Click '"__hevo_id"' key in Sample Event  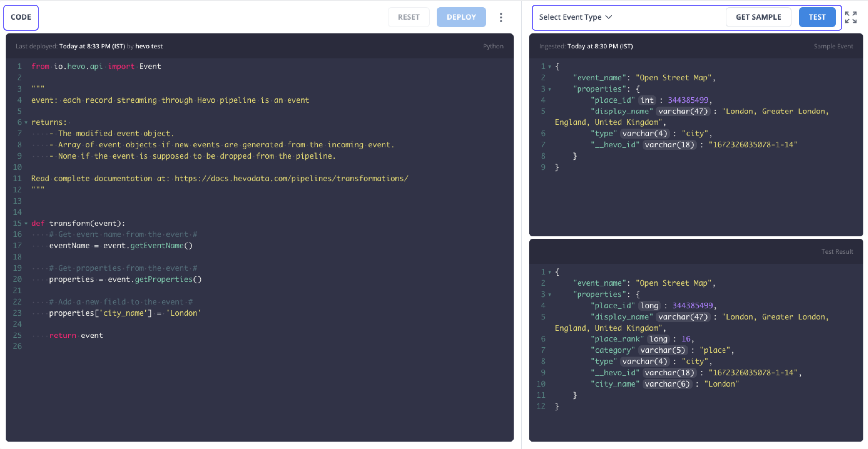pos(615,145)
